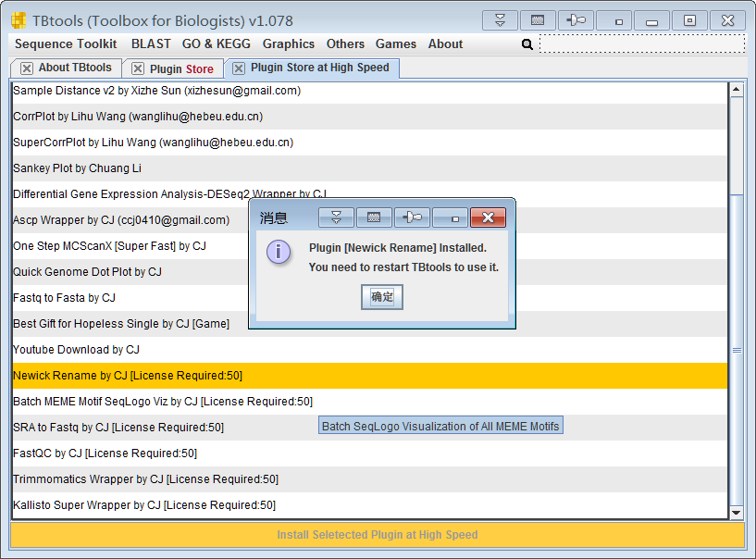Click the keyboard icon in TBtools title bar
Viewport: 756px width, 559px height.
(538, 20)
